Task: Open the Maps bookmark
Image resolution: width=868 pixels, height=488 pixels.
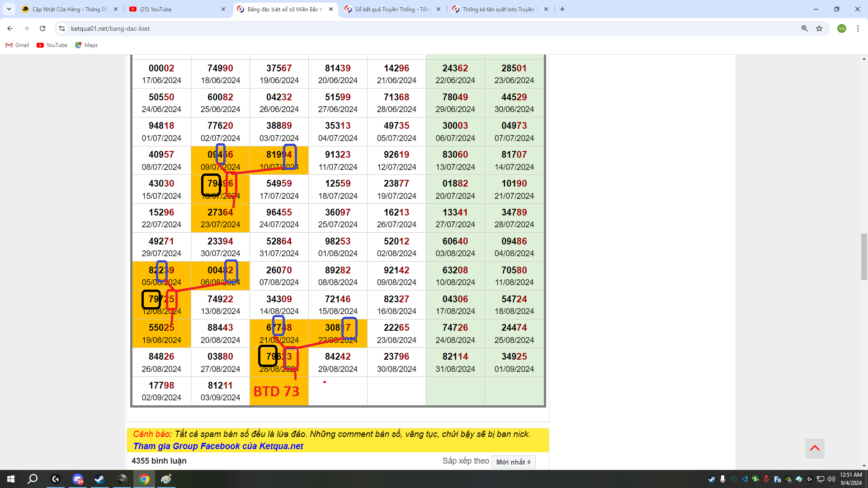Action: [86, 45]
